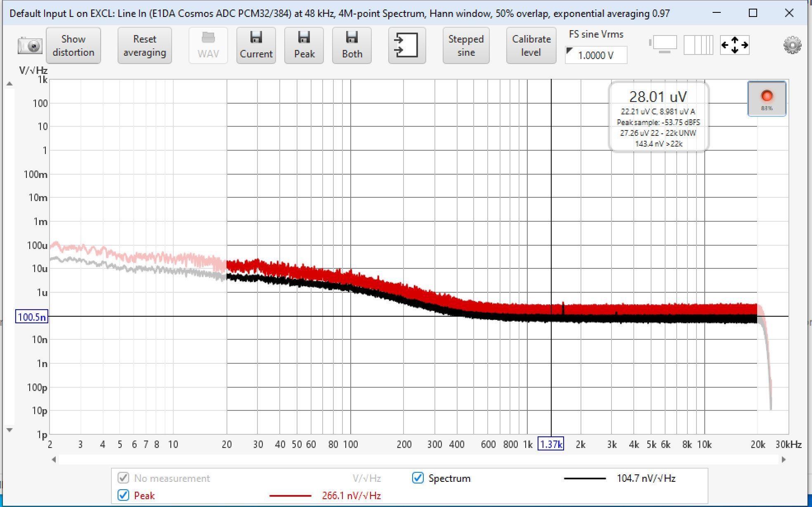Image resolution: width=812 pixels, height=507 pixels.
Task: Open settings with the gear icon
Action: (x=792, y=45)
